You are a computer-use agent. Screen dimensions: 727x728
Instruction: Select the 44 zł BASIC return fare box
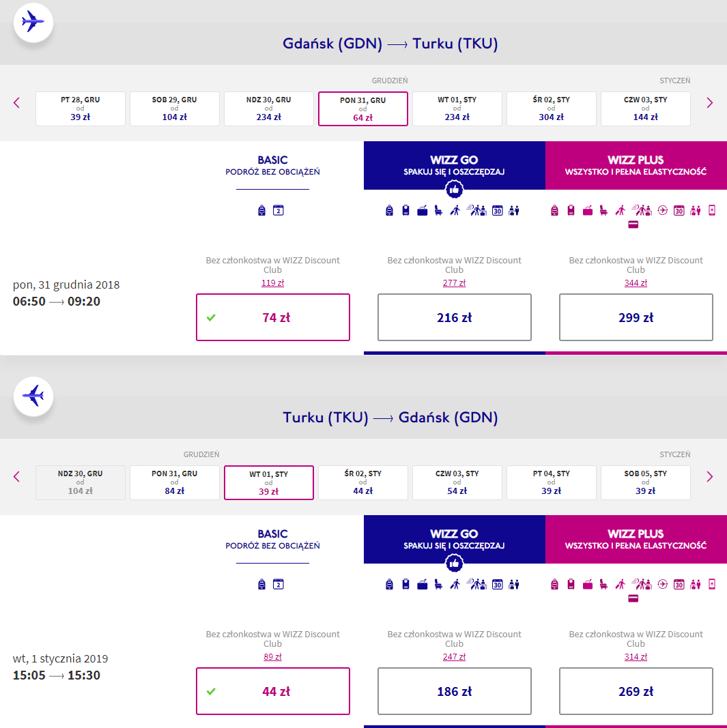coord(272,691)
